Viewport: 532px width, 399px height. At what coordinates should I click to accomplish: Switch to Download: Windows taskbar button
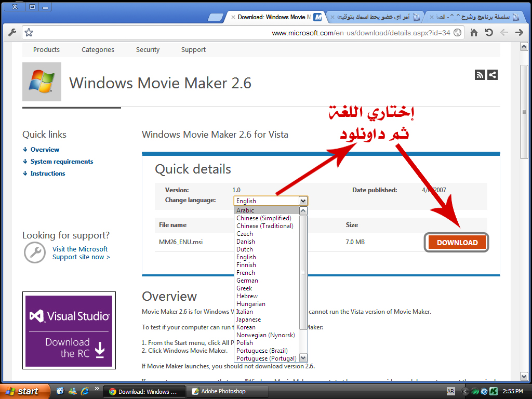[x=144, y=391]
